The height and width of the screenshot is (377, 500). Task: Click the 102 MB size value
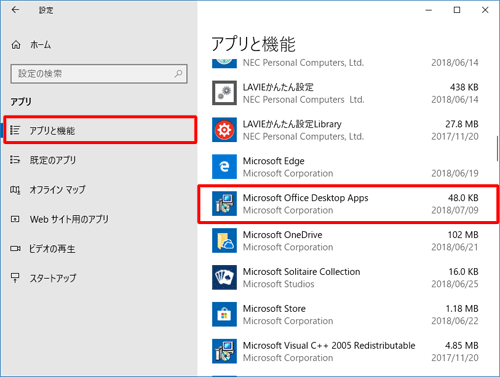click(x=463, y=235)
